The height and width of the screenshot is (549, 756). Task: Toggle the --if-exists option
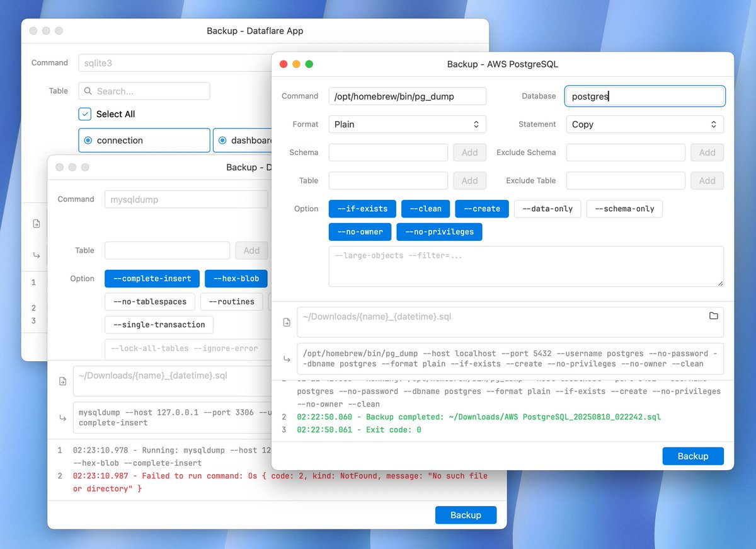362,209
